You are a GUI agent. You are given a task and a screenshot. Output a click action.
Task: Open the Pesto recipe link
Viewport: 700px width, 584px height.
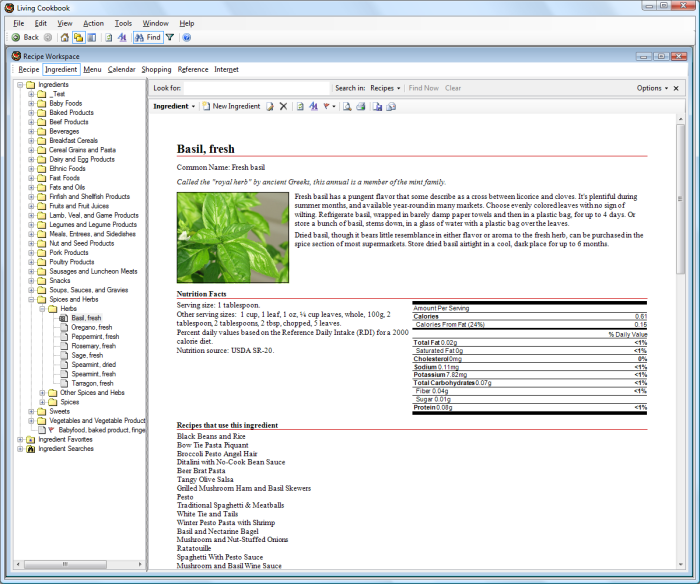point(185,496)
